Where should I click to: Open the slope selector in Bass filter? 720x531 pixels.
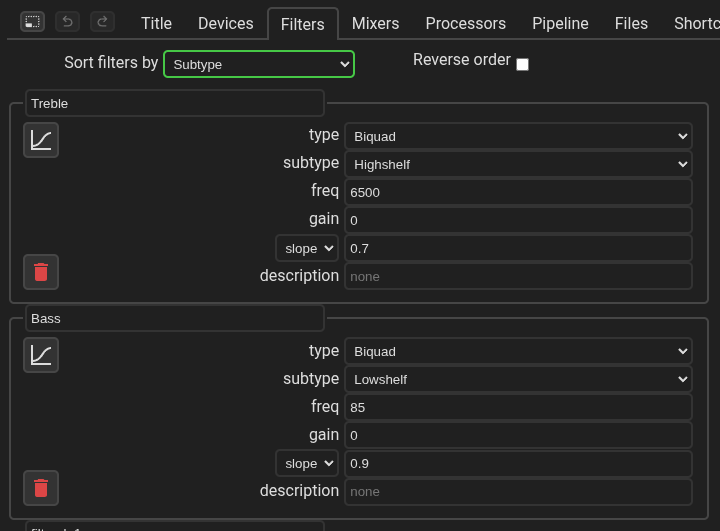pyautogui.click(x=307, y=463)
